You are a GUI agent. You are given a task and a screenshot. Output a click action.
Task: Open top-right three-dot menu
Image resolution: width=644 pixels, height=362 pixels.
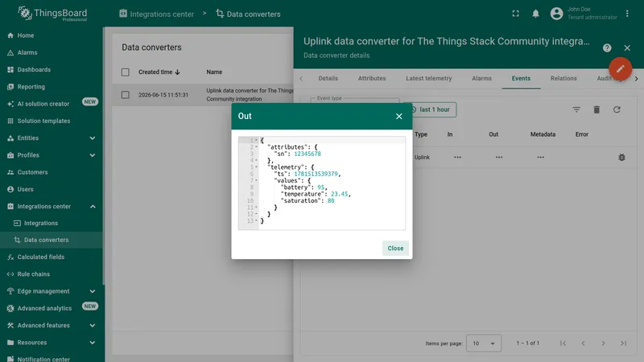pyautogui.click(x=627, y=14)
